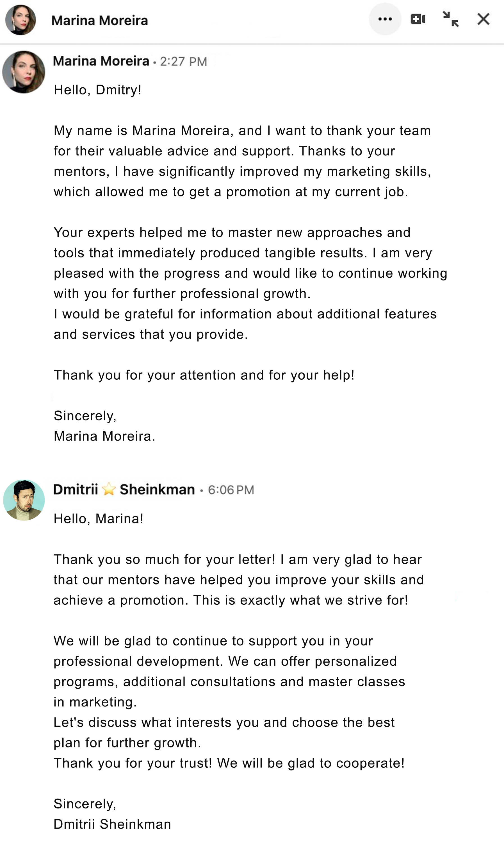Click Dmitrii's avatar beside his reply
This screenshot has width=504, height=843.
pos(24,500)
